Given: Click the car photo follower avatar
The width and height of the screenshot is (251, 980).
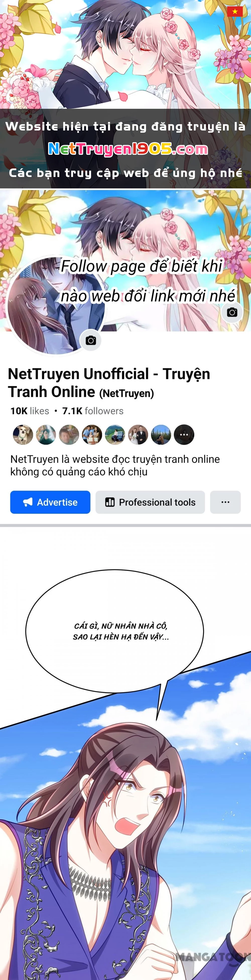Looking at the screenshot, I should click(115, 434).
